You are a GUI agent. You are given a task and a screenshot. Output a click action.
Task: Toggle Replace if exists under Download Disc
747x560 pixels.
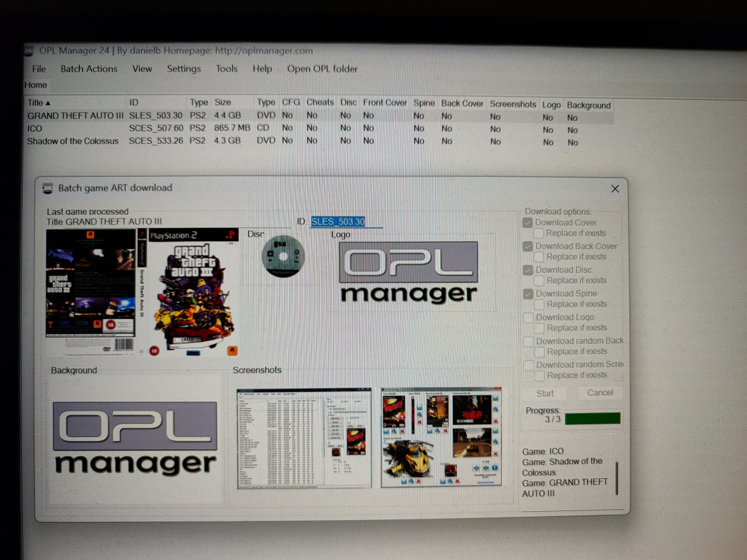tap(539, 280)
